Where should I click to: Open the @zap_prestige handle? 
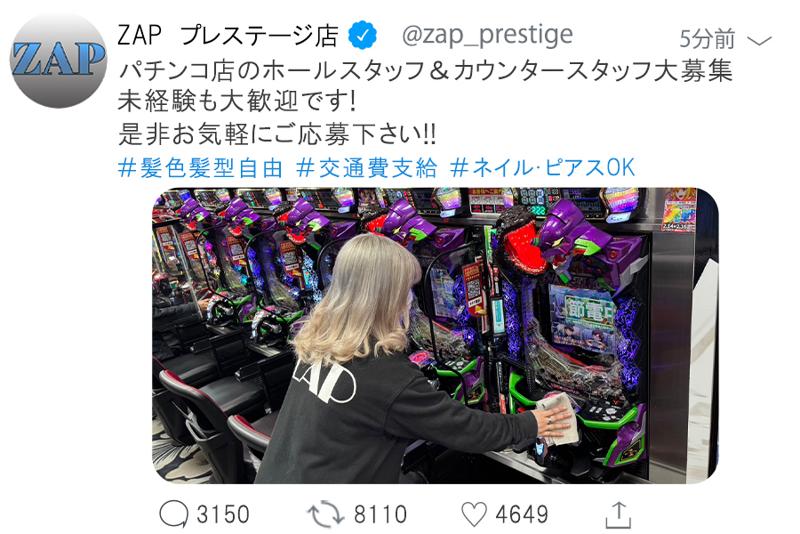click(x=487, y=36)
